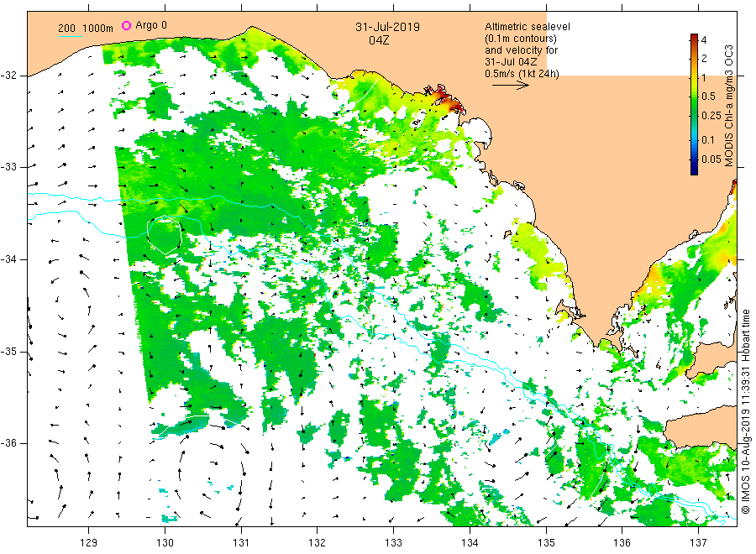Click the '(0.1m contours)' caption line

coord(521,39)
